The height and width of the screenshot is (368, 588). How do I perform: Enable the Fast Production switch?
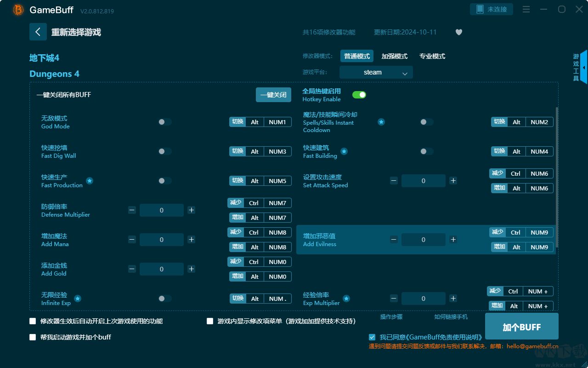165,181
